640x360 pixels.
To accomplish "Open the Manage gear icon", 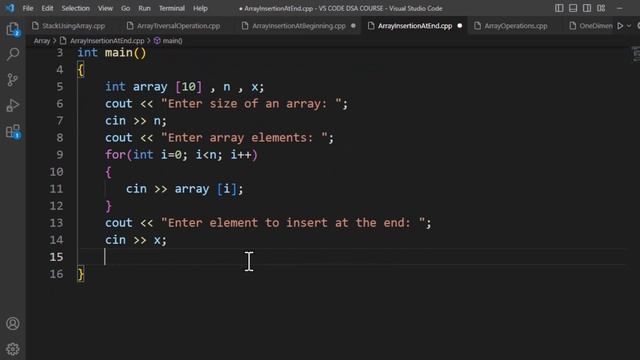I will (x=13, y=349).
